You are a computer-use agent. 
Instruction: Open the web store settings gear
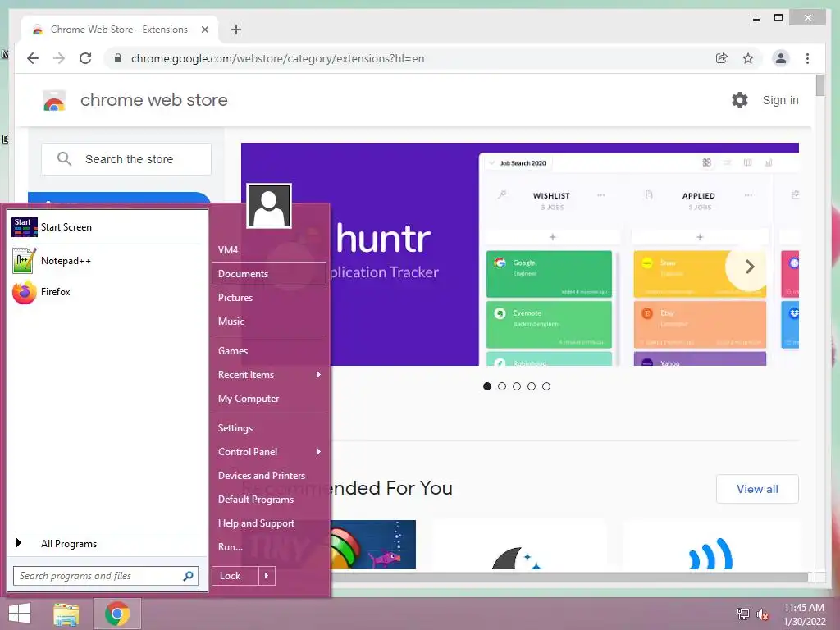click(740, 100)
